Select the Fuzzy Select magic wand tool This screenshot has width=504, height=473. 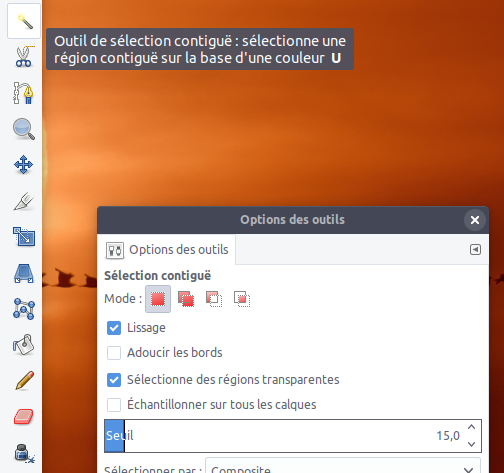24,21
